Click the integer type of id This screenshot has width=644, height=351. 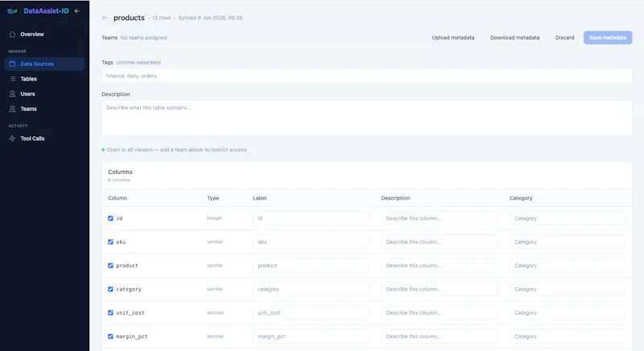pos(214,218)
